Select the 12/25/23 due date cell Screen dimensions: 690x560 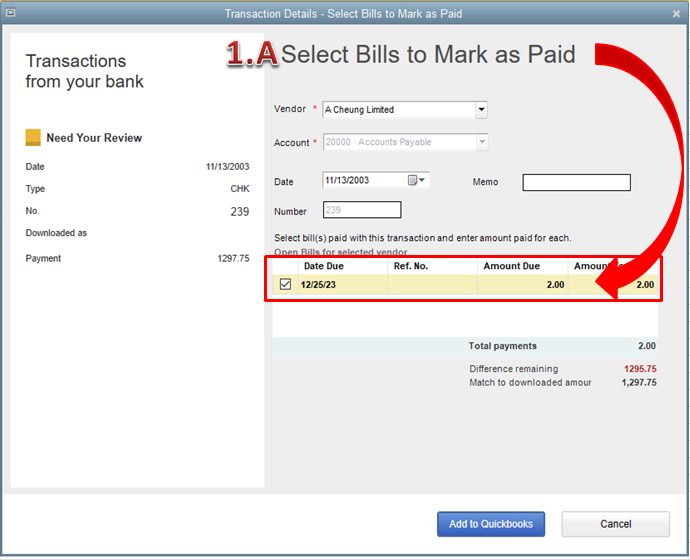(342, 285)
